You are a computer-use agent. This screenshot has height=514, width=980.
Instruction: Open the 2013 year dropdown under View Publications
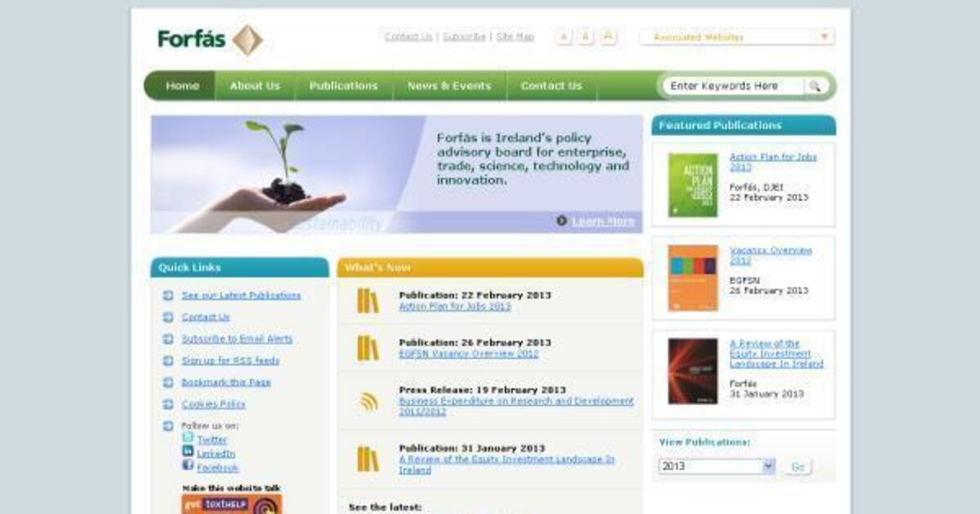(717, 467)
